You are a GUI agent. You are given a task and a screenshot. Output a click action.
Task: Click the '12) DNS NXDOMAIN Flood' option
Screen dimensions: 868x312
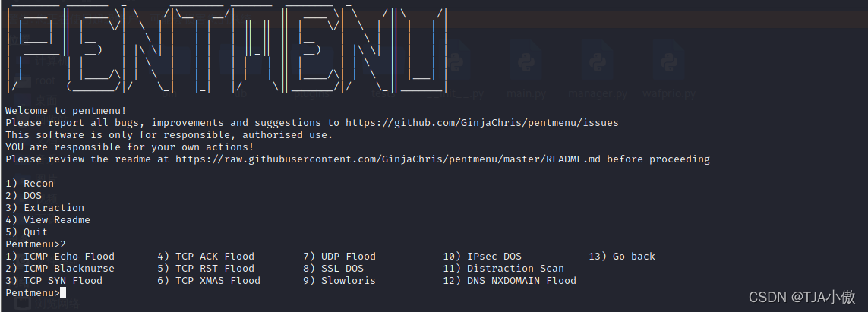[x=510, y=280]
